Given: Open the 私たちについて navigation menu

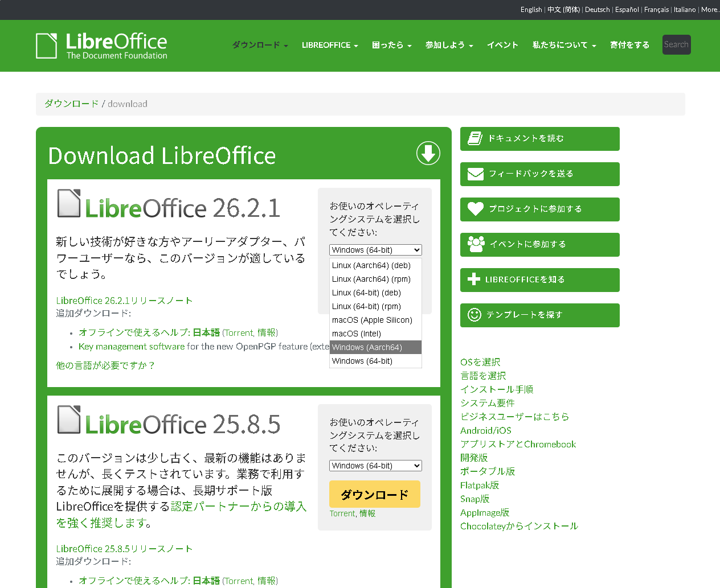Looking at the screenshot, I should pos(563,45).
